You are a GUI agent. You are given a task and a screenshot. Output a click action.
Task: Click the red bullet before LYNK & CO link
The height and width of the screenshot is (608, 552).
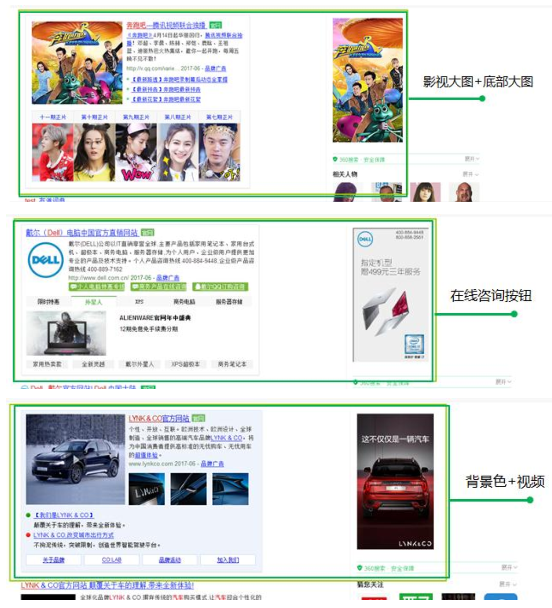tap(28, 535)
